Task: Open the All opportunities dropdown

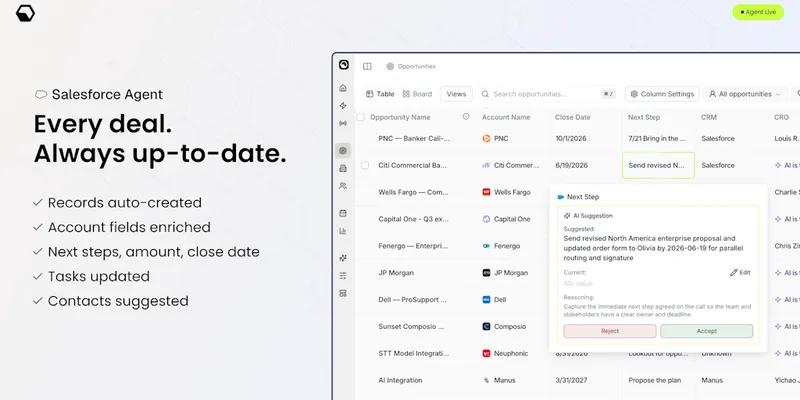Action: (x=744, y=94)
